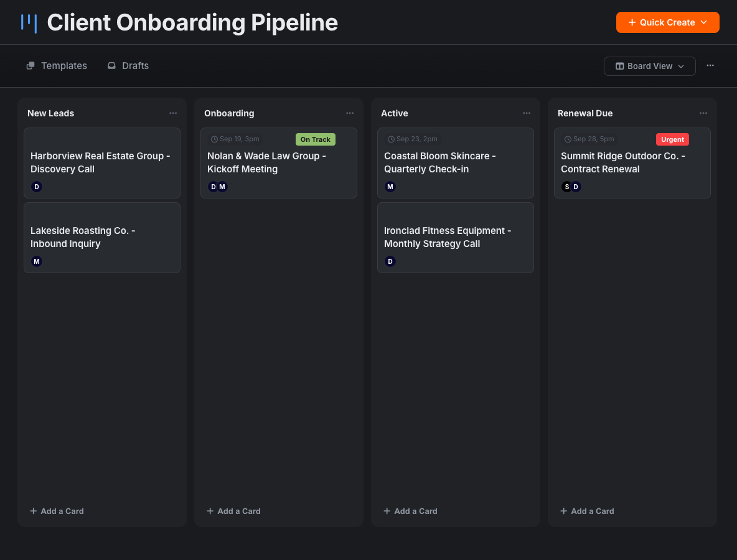Open Renewal Due column options menu
Viewport: 737px width, 560px height.
point(703,113)
